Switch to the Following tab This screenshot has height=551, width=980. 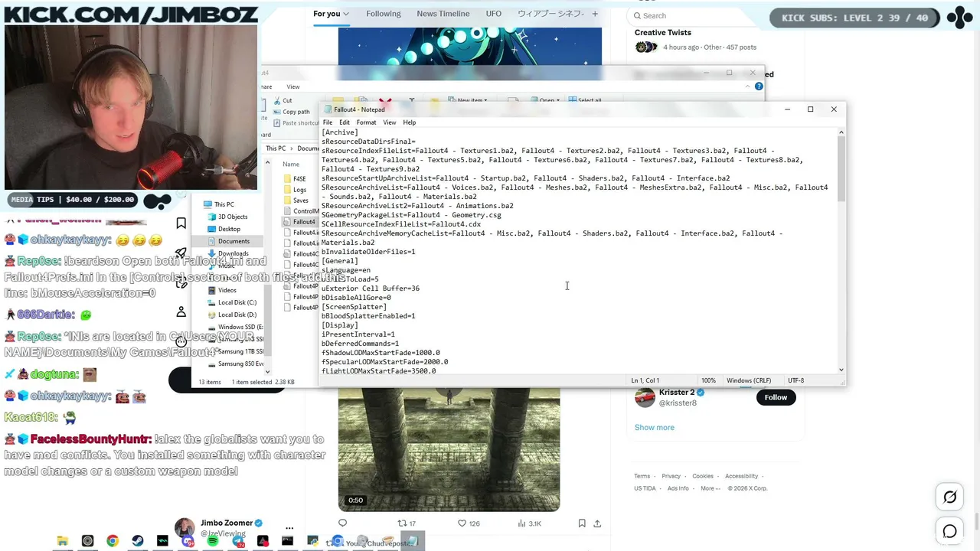[384, 14]
